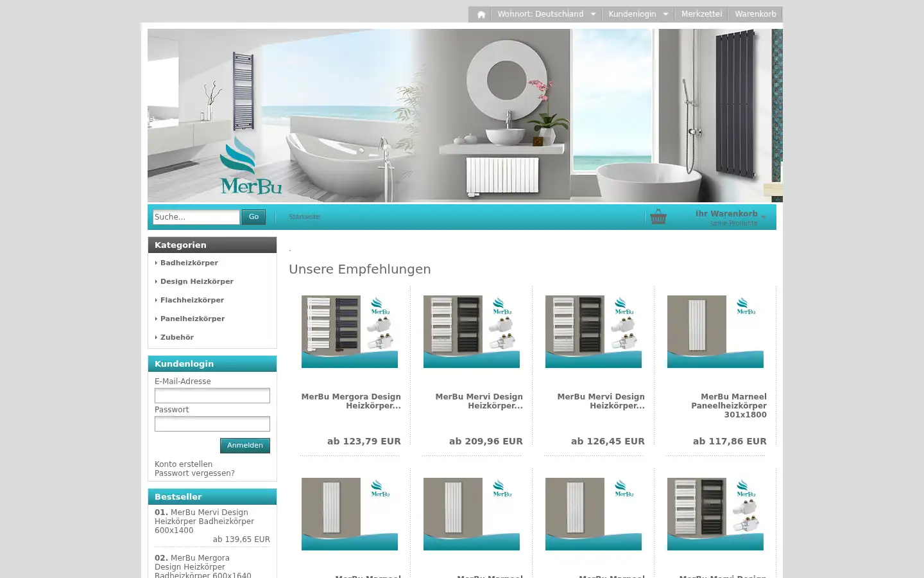Click the price ab 117,86 EUR
This screenshot has height=578, width=924.
click(x=730, y=441)
